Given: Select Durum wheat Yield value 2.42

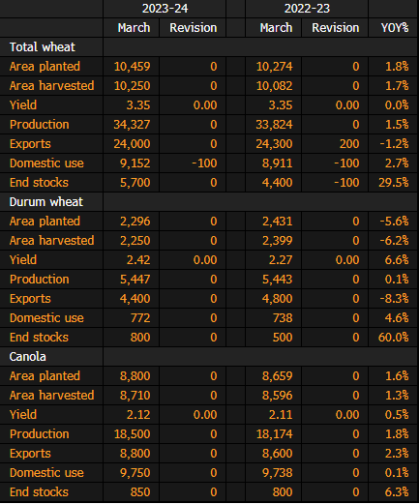Looking at the screenshot, I should click(x=138, y=260).
